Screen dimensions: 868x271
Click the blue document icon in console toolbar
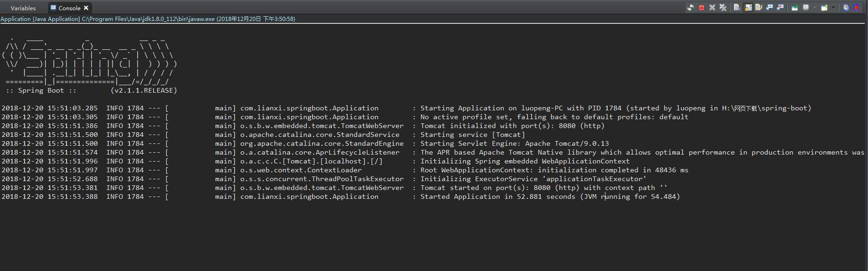[846, 7]
